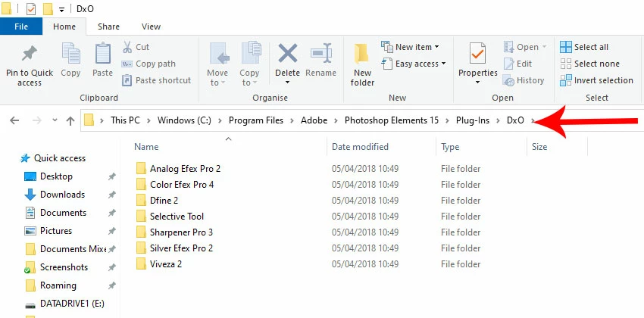Click the Edit button in Open group
Screen dimensions: 644x318
518,64
